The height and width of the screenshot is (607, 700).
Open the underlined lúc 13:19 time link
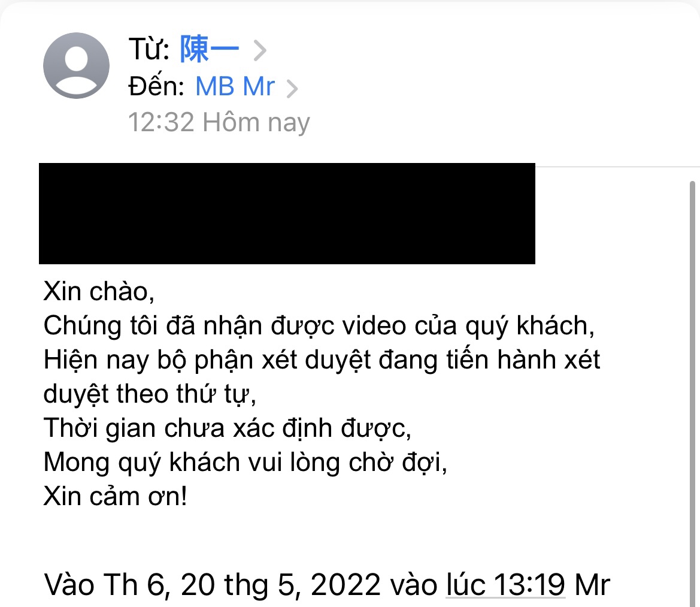click(x=505, y=584)
